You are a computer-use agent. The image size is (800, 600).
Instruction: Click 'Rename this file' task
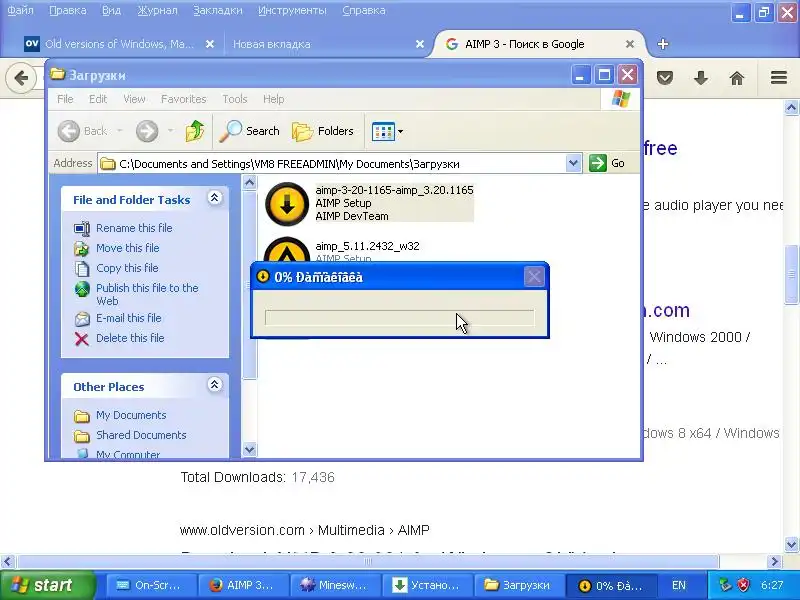[134, 228]
